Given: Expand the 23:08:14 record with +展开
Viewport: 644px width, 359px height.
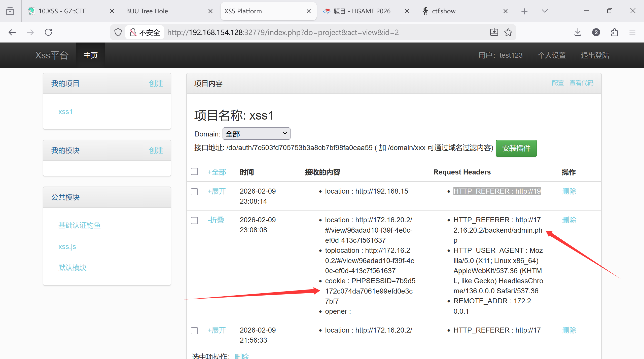Looking at the screenshot, I should coord(217,191).
